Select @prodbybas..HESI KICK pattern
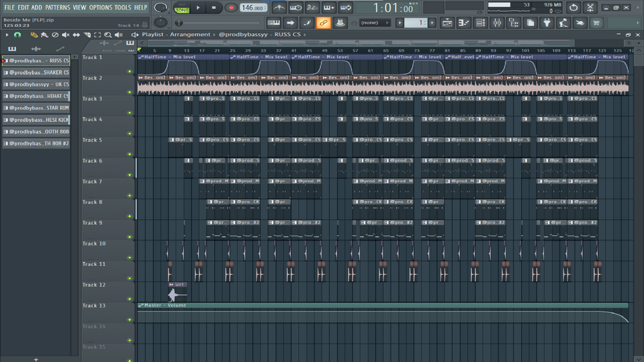 (36, 120)
